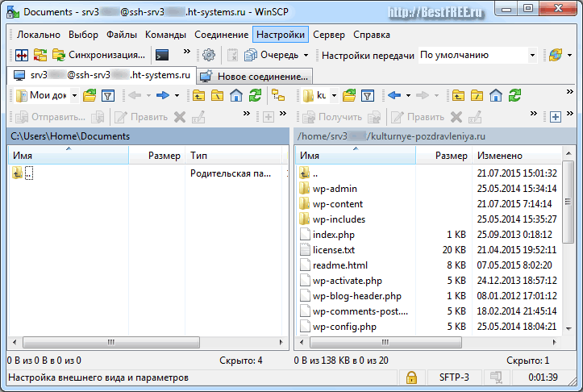Expand the remote navigation toolbar overflow chevron

569,91
